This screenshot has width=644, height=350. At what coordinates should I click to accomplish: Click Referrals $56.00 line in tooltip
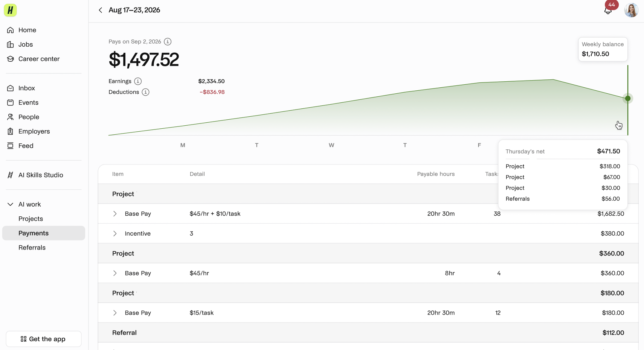point(563,199)
